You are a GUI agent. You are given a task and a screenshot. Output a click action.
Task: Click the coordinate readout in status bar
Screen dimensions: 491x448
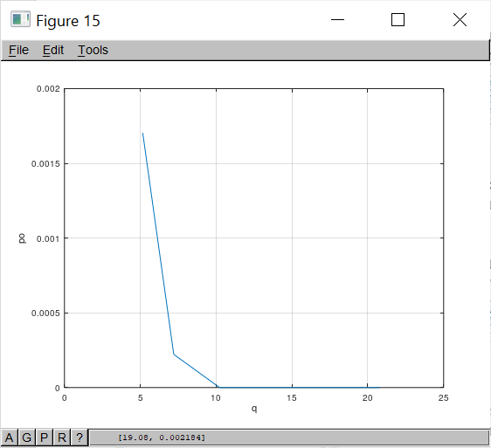pyautogui.click(x=162, y=438)
